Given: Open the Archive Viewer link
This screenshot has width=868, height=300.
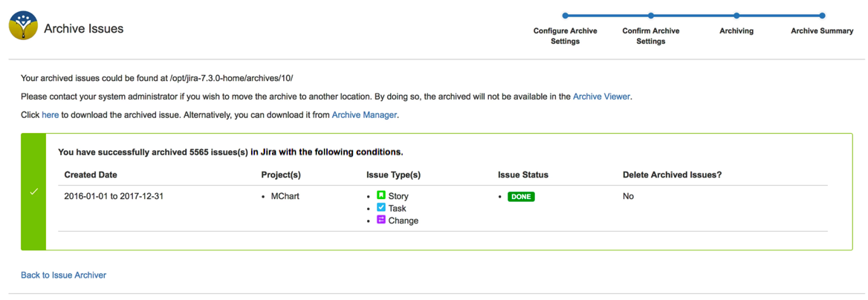Looking at the screenshot, I should click(x=601, y=97).
